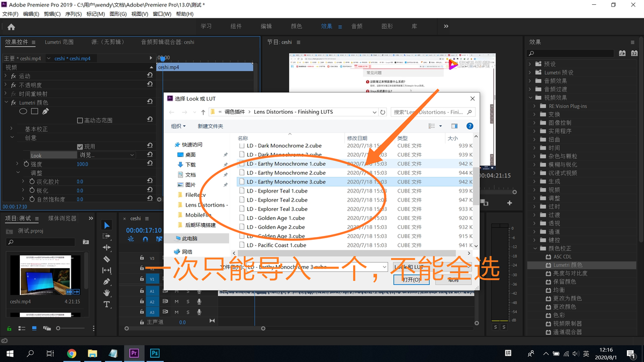Image resolution: width=644 pixels, height=362 pixels.
Task: Toggle the Active checkbox under Creative
Action: (x=80, y=146)
